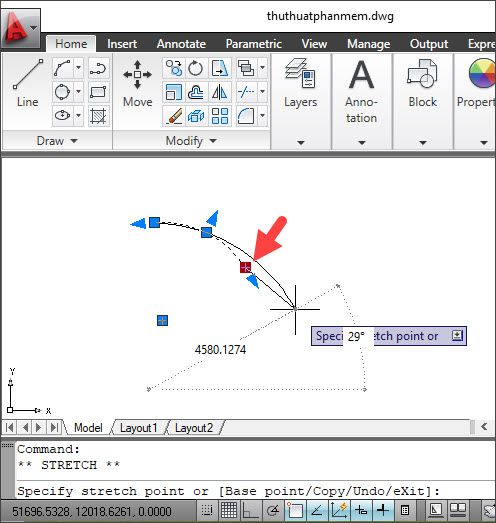Switch to the View ribbon tab
Screen dimensions: 496x523
[x=314, y=44]
